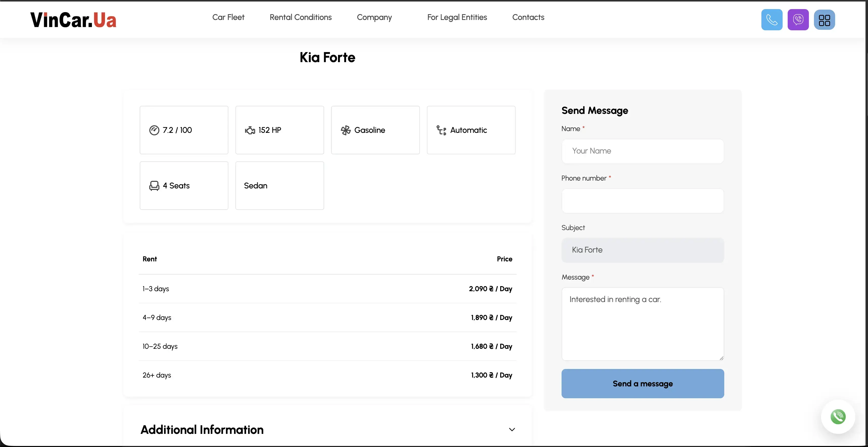Click the 1–3 days rent row
The height and width of the screenshot is (447, 868).
pyautogui.click(x=327, y=289)
